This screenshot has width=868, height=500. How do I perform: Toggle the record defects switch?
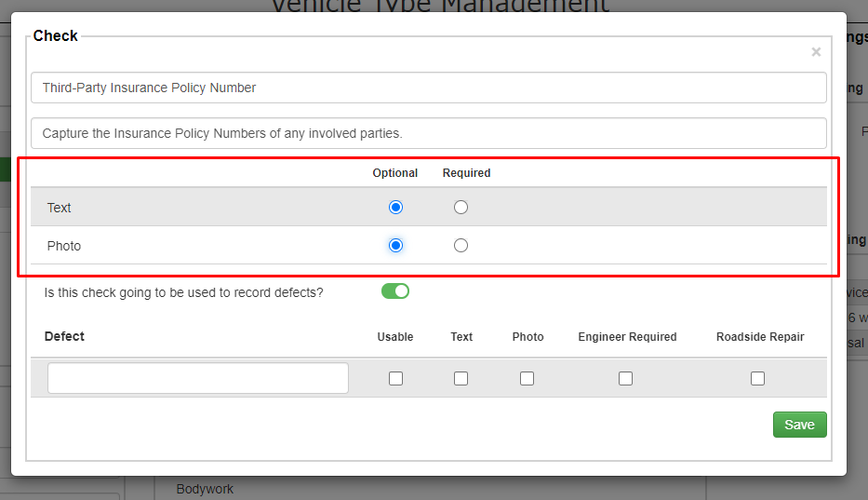tap(395, 291)
